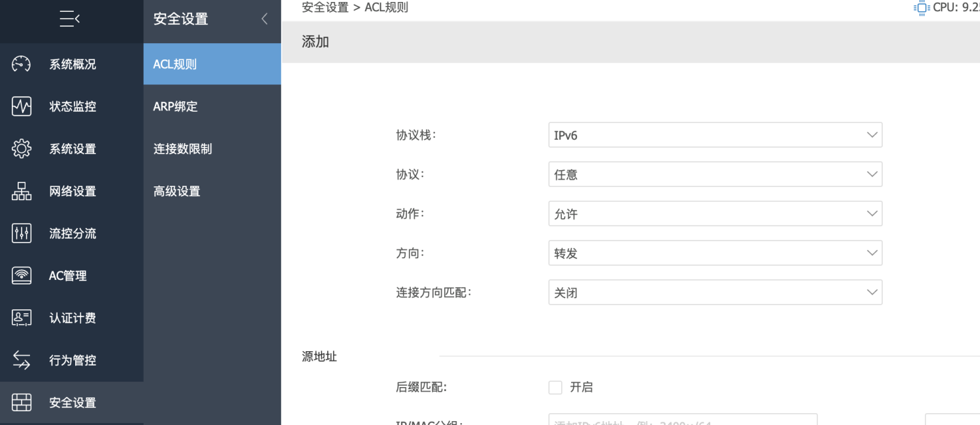The width and height of the screenshot is (980, 425).
Task: Click the flow control sliders icon
Action: click(x=22, y=233)
